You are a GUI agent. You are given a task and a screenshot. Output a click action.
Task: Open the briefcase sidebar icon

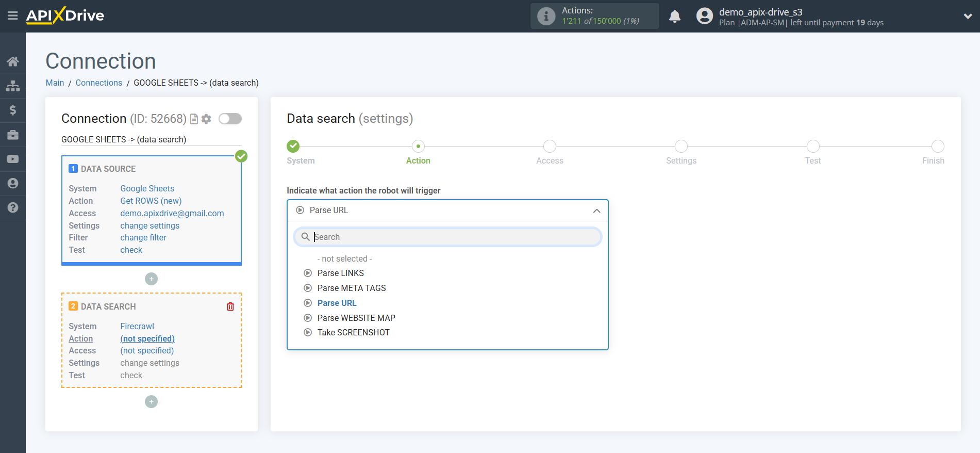pyautogui.click(x=13, y=135)
